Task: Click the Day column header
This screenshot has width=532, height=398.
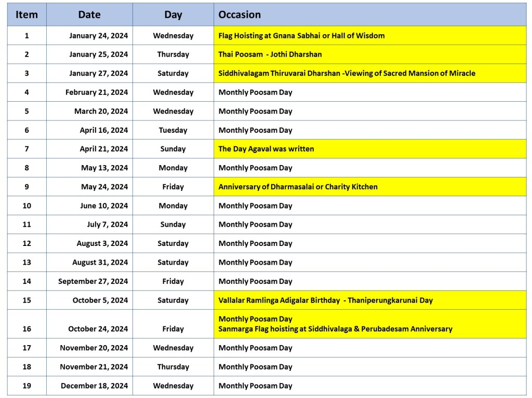Action: coord(173,15)
